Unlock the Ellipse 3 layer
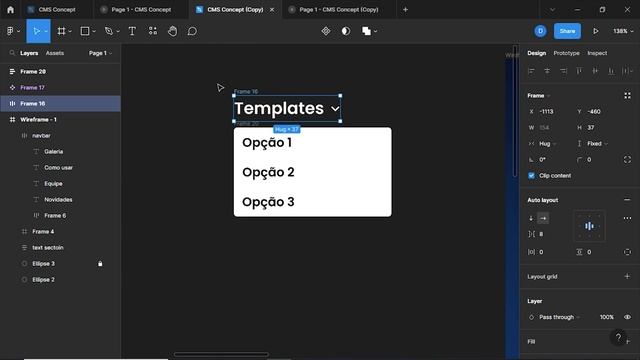Image resolution: width=640 pixels, height=360 pixels. tap(100, 264)
